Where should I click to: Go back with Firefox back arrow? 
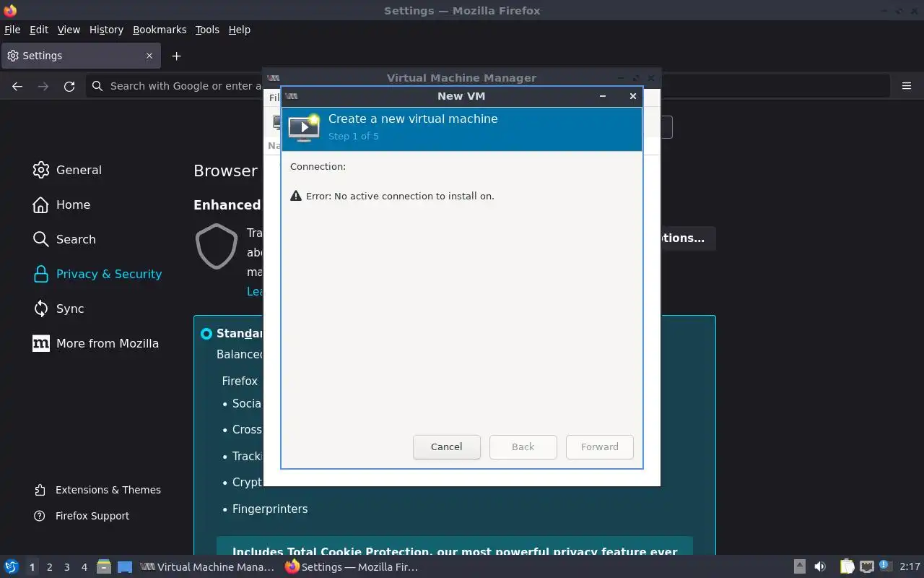17,86
